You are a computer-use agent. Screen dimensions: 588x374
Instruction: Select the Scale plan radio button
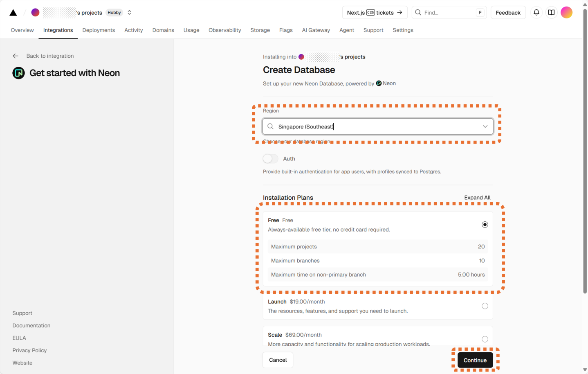click(x=485, y=339)
